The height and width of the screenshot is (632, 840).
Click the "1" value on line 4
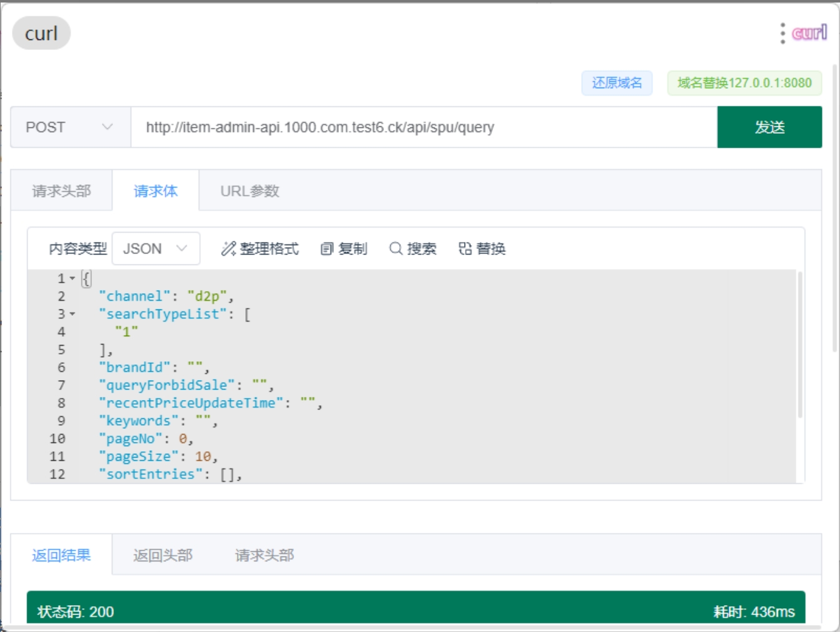click(x=126, y=331)
